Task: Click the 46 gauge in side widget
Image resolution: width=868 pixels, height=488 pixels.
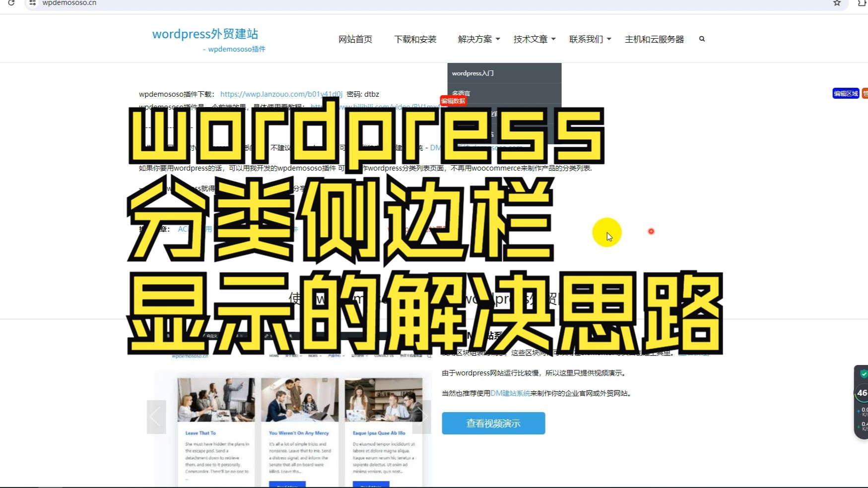Action: click(862, 393)
